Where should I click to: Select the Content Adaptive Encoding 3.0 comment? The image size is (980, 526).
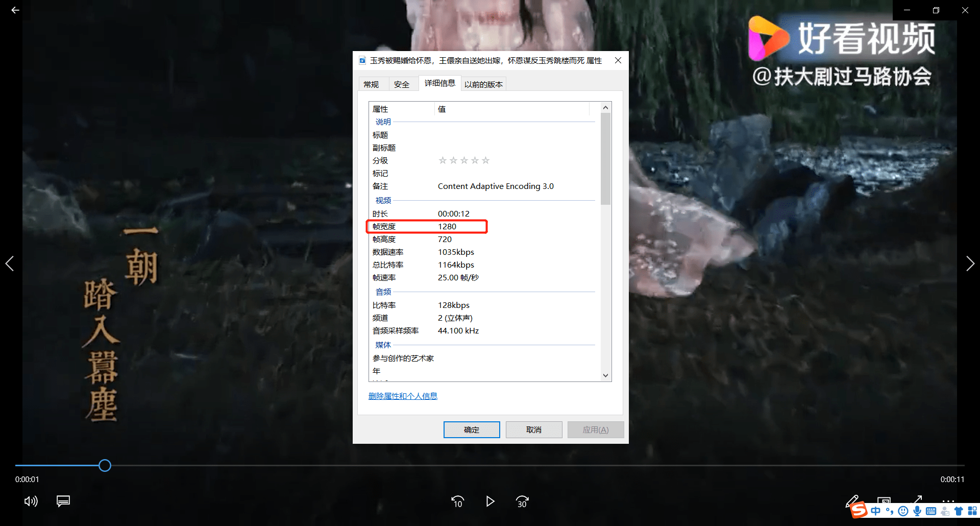pyautogui.click(x=496, y=186)
